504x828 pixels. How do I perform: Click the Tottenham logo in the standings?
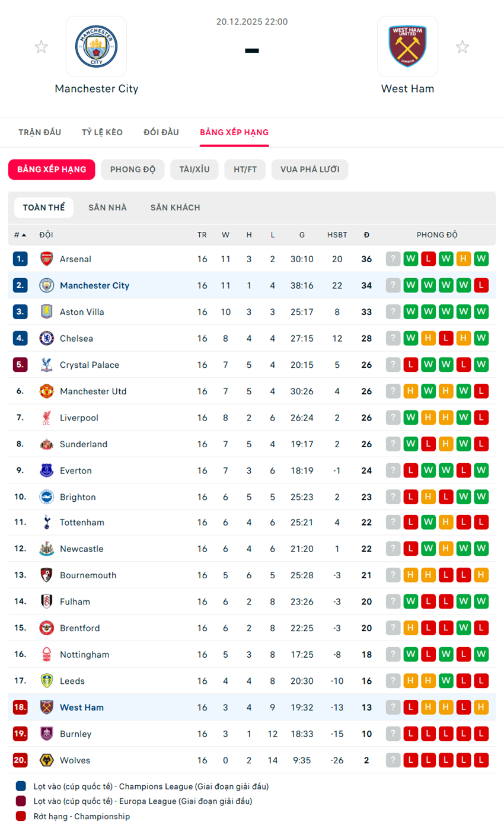click(x=46, y=523)
